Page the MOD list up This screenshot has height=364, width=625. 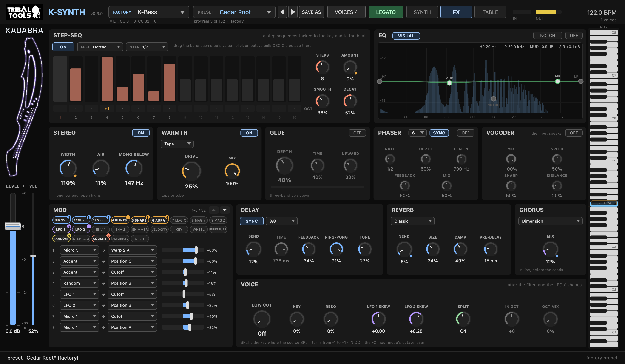[213, 210]
